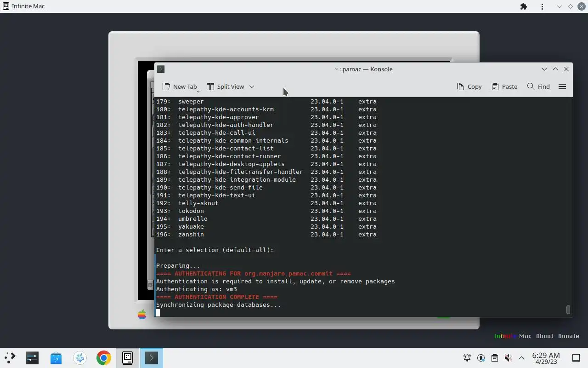Expand hidden system tray icons
Image resolution: width=588 pixels, height=368 pixels.
pyautogui.click(x=521, y=358)
